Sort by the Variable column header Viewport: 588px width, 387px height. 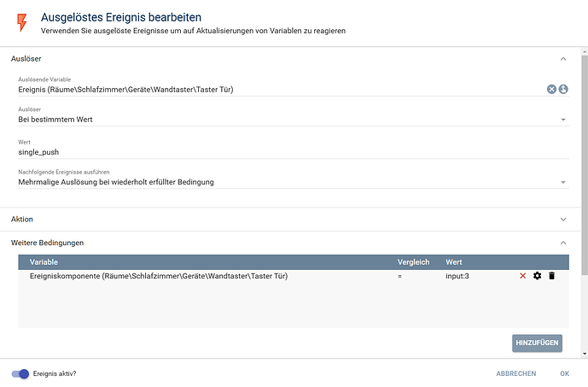point(44,261)
